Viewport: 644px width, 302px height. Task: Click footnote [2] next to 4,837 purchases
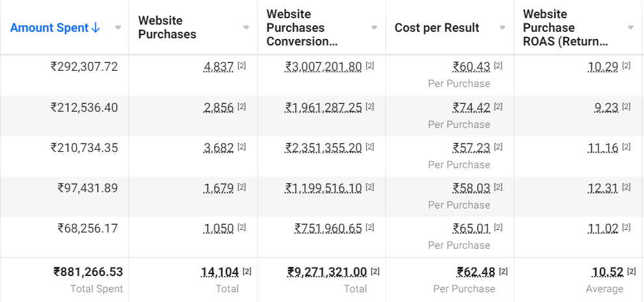(241, 66)
